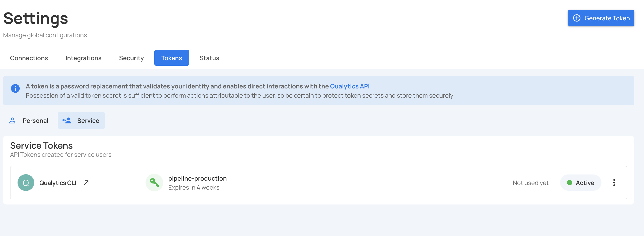Click the plus icon in Generate Token
This screenshot has height=236, width=644.
pos(576,18)
